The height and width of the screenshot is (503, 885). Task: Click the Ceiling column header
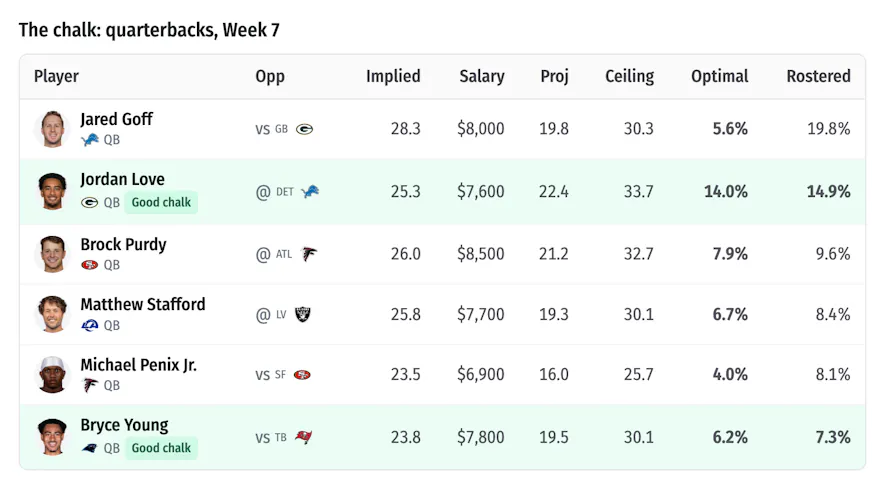click(x=629, y=76)
